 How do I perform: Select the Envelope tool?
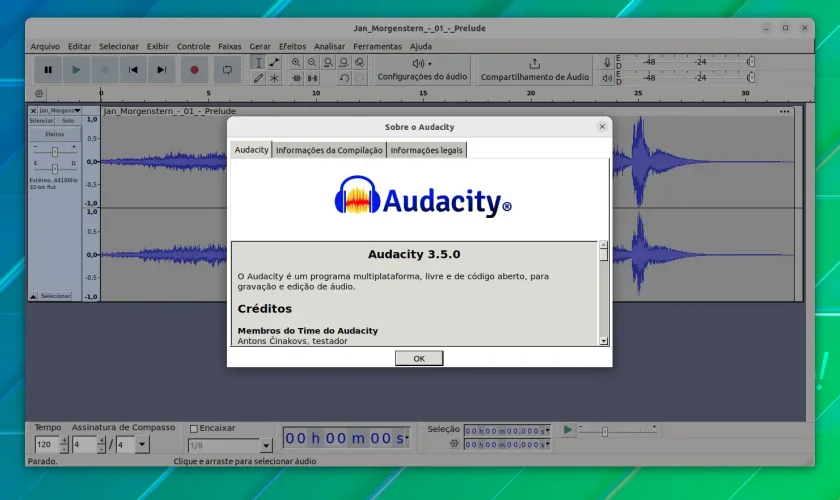point(274,63)
